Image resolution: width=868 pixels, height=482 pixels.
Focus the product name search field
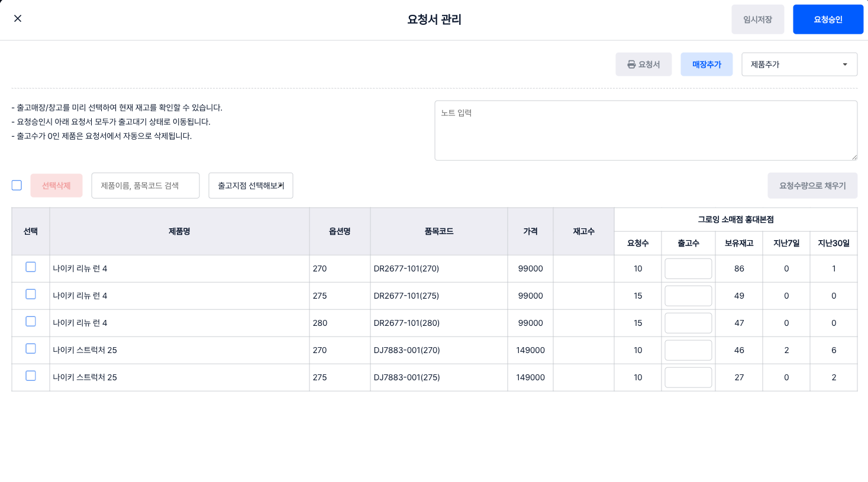[x=145, y=186]
